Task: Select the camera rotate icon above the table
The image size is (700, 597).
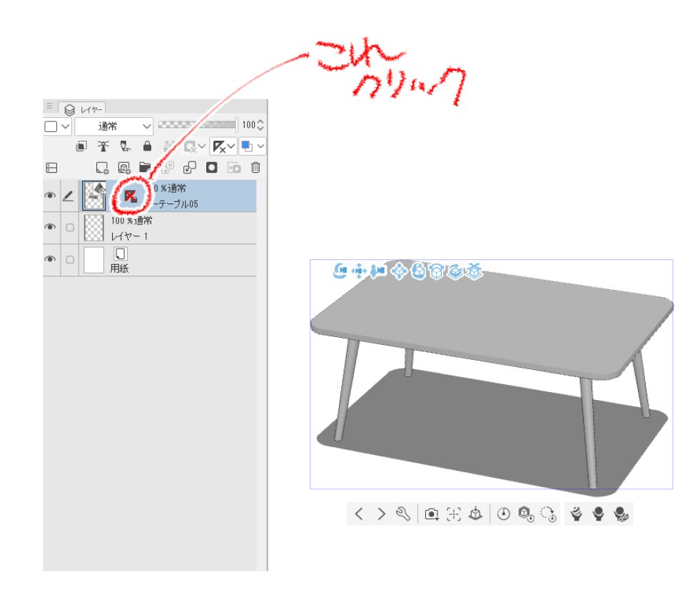Action: pyautogui.click(x=340, y=271)
